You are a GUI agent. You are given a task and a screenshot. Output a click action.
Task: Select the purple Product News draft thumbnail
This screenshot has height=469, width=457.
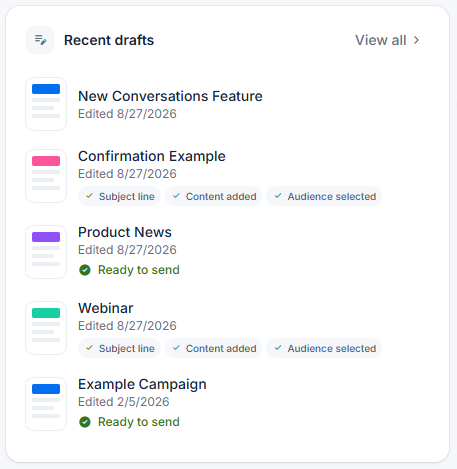click(x=46, y=252)
